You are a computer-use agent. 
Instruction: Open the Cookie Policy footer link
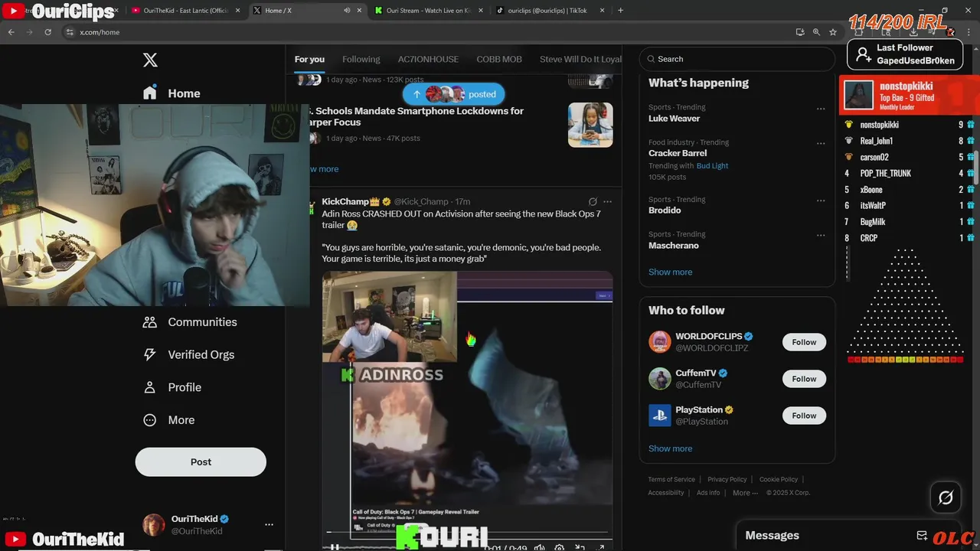pos(778,479)
